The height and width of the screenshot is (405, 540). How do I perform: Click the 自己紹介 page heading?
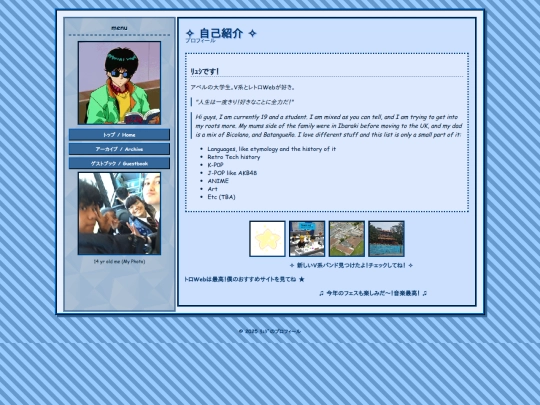pos(221,33)
